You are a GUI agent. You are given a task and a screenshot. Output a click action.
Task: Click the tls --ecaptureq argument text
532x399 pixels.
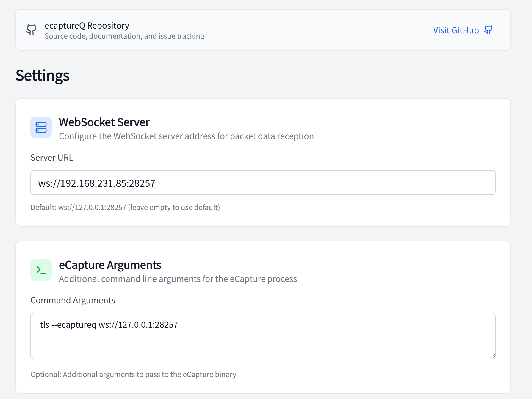click(109, 325)
